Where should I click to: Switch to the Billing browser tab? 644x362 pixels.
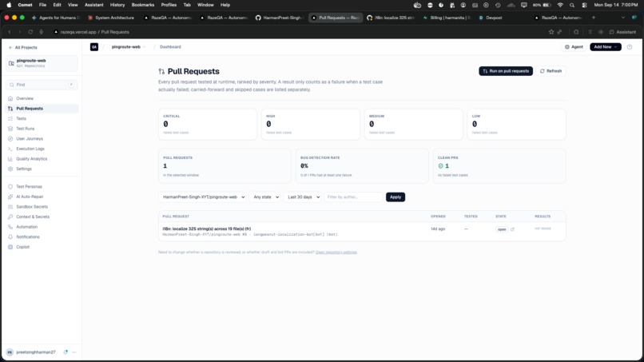446,18
